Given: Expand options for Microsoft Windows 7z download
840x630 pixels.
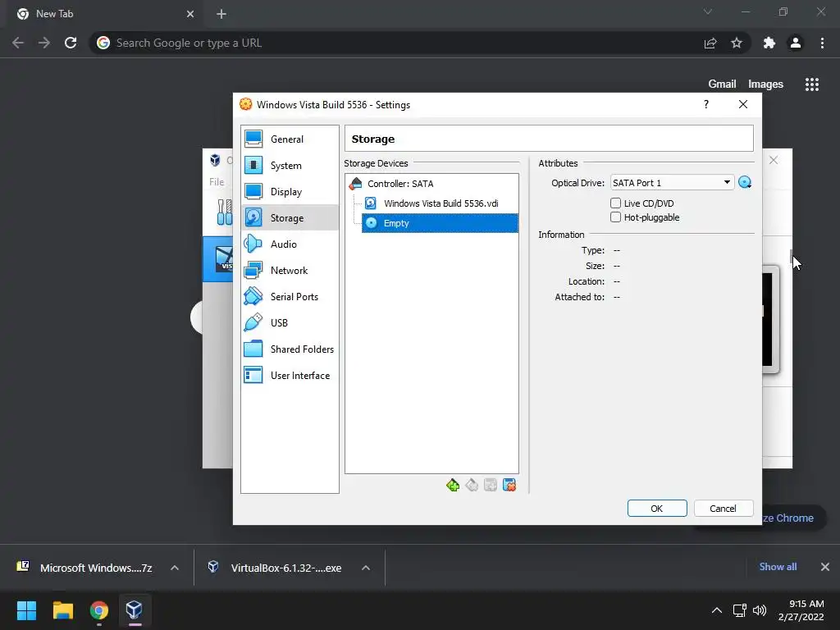Looking at the screenshot, I should click(x=175, y=568).
